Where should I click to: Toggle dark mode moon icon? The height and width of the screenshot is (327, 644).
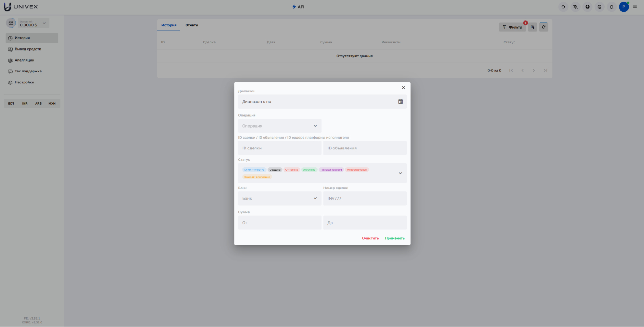pos(599,7)
